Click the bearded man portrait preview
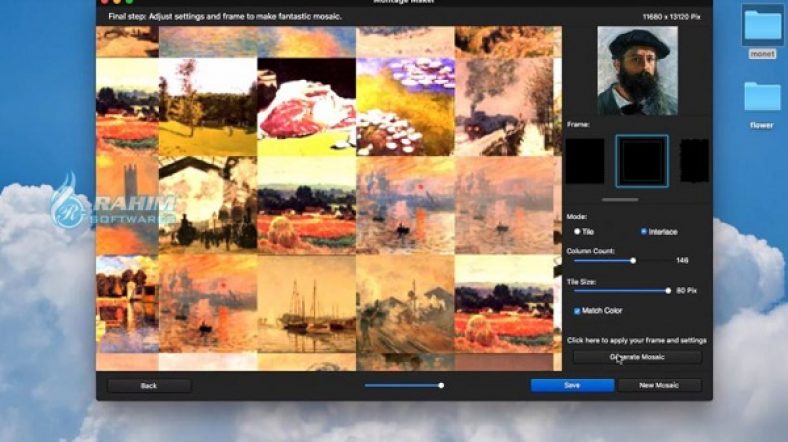Screen dimensions: 788x442 click(638, 70)
